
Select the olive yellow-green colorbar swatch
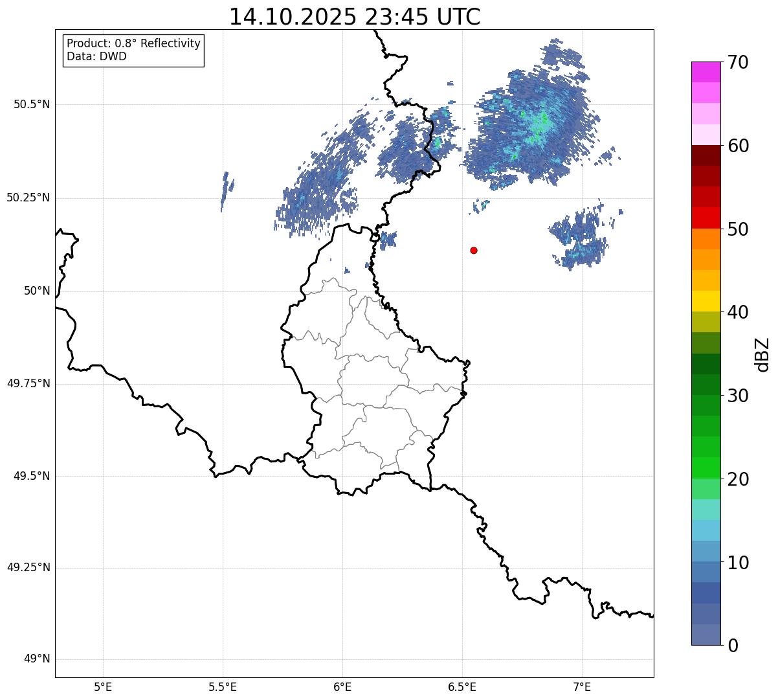[705, 322]
